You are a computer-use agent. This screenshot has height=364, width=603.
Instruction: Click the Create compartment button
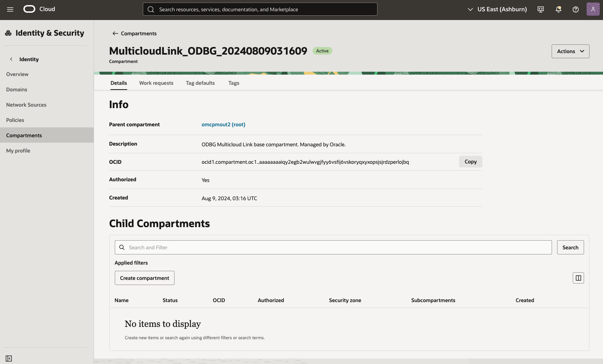(x=145, y=278)
